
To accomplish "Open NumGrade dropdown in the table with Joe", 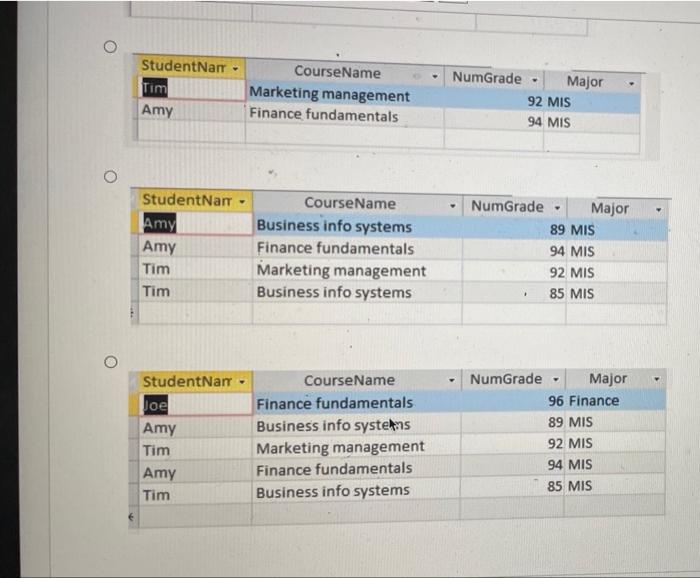I will point(556,379).
